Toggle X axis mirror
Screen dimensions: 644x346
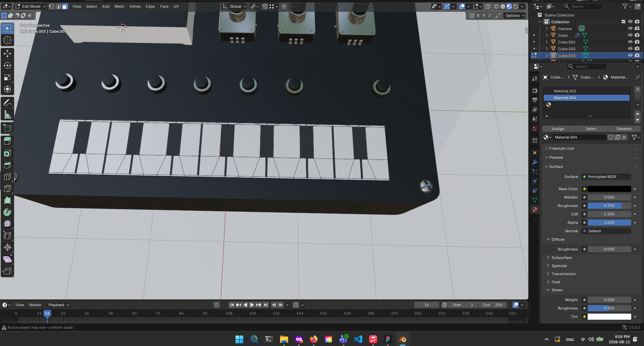point(478,16)
